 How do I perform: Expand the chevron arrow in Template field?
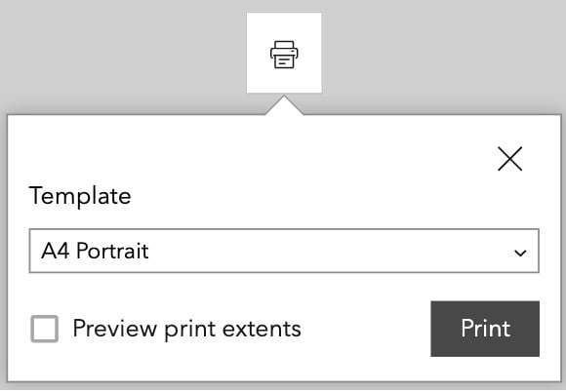520,253
